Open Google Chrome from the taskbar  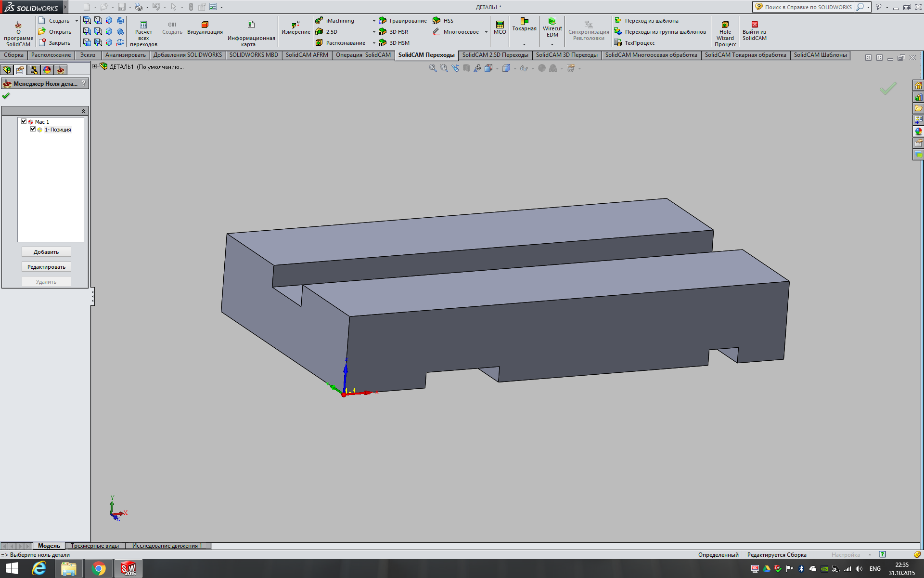point(99,569)
